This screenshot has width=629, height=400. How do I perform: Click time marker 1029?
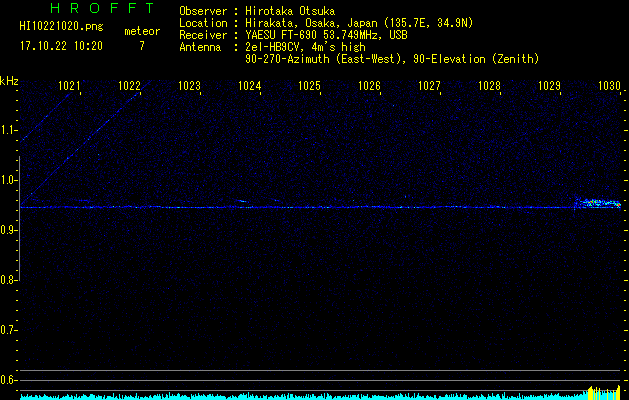pyautogui.click(x=550, y=85)
